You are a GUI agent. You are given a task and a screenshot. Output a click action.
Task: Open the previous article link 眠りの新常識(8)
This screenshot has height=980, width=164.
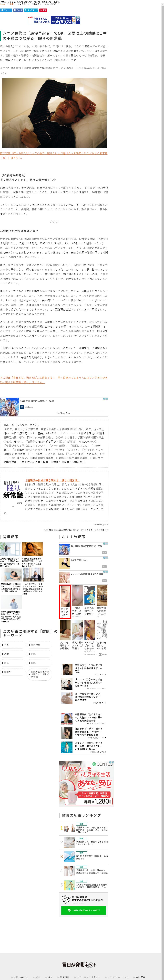(54, 155)
